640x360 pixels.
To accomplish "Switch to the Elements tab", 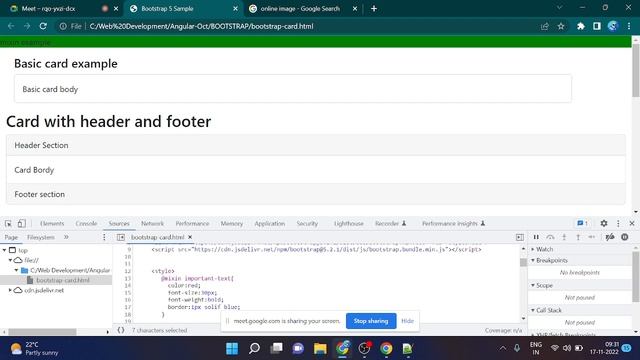I will (x=52, y=224).
